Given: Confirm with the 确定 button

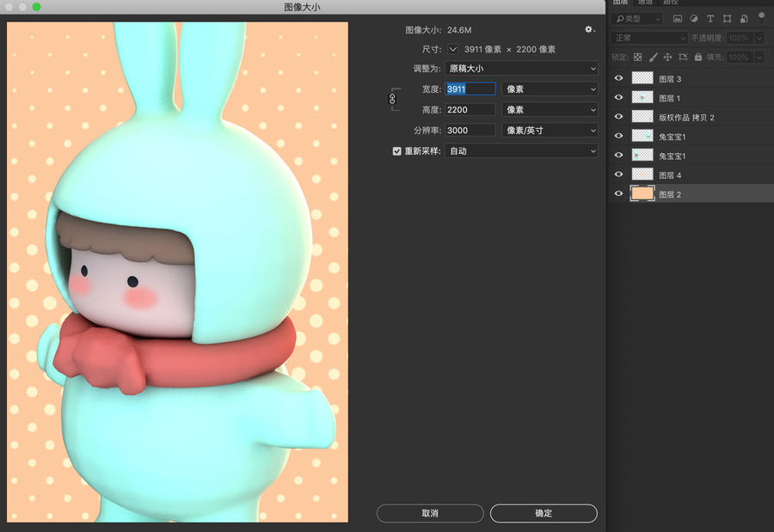Looking at the screenshot, I should click(x=544, y=513).
